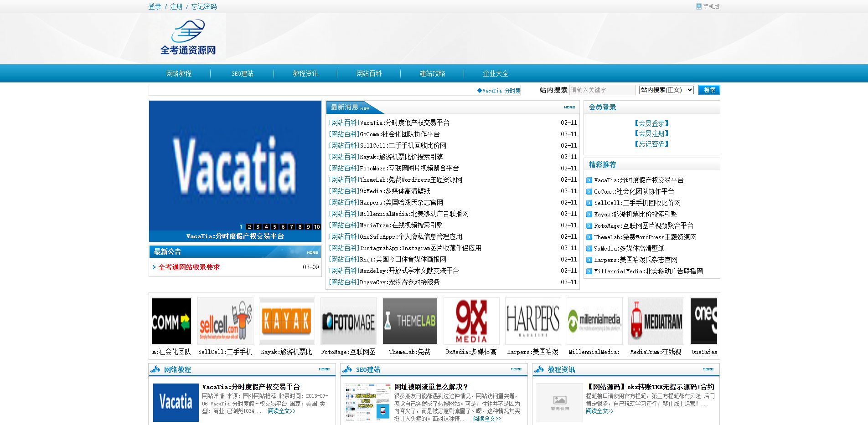Click the 会员注册 member registration link
The image size is (868, 425).
[651, 133]
